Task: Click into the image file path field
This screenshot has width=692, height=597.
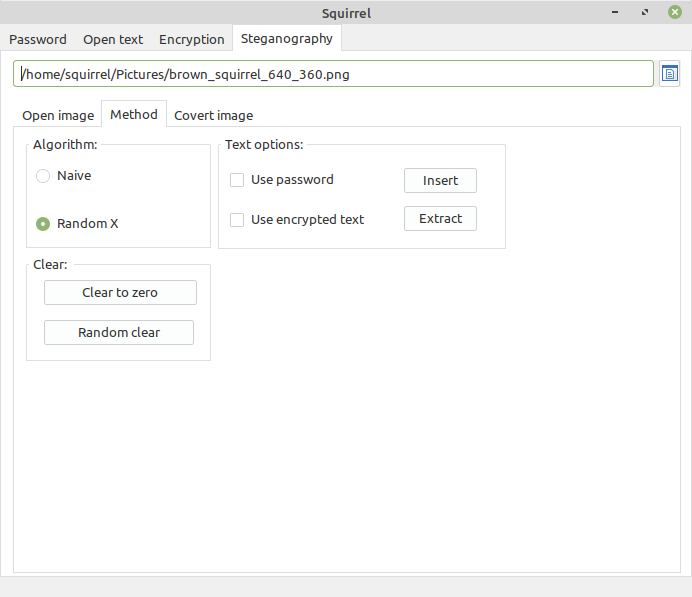Action: point(333,74)
